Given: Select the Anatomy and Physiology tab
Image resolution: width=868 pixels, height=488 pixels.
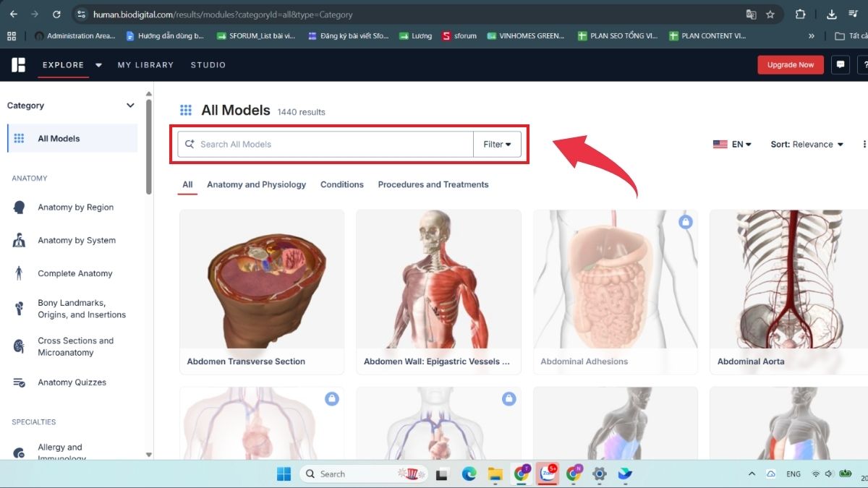Looking at the screenshot, I should [x=256, y=184].
